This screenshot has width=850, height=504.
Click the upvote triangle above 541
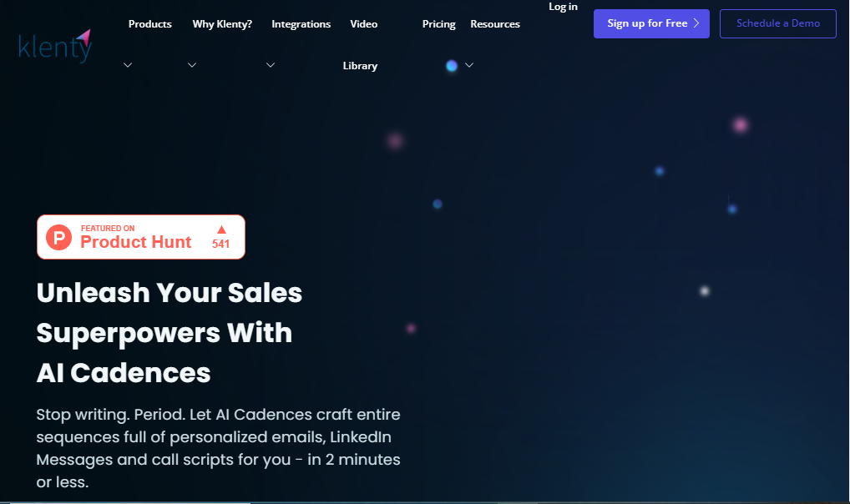point(221,229)
